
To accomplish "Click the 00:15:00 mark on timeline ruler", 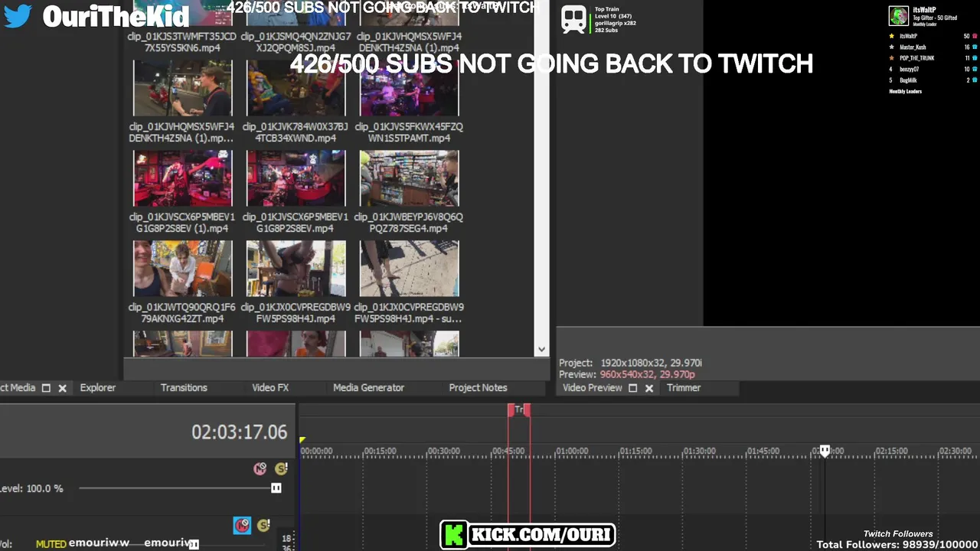I will coord(380,452).
